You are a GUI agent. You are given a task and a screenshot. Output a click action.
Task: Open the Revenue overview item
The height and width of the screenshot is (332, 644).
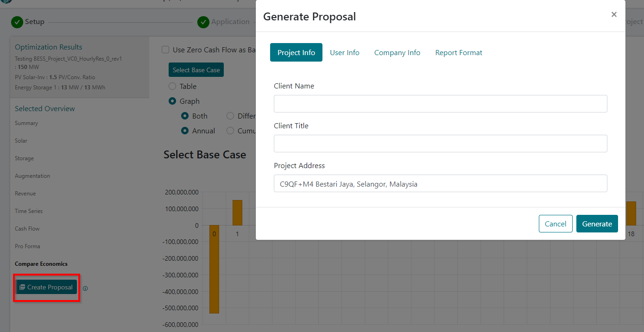[25, 194]
